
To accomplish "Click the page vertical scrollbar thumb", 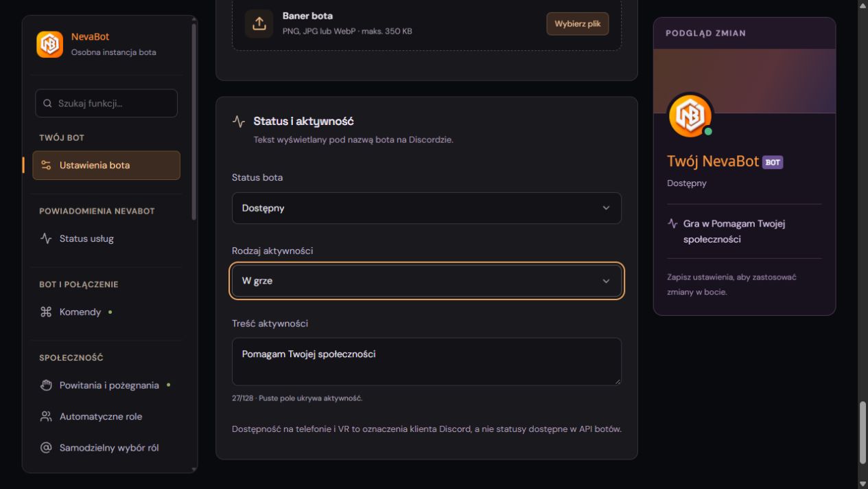I will (863, 433).
